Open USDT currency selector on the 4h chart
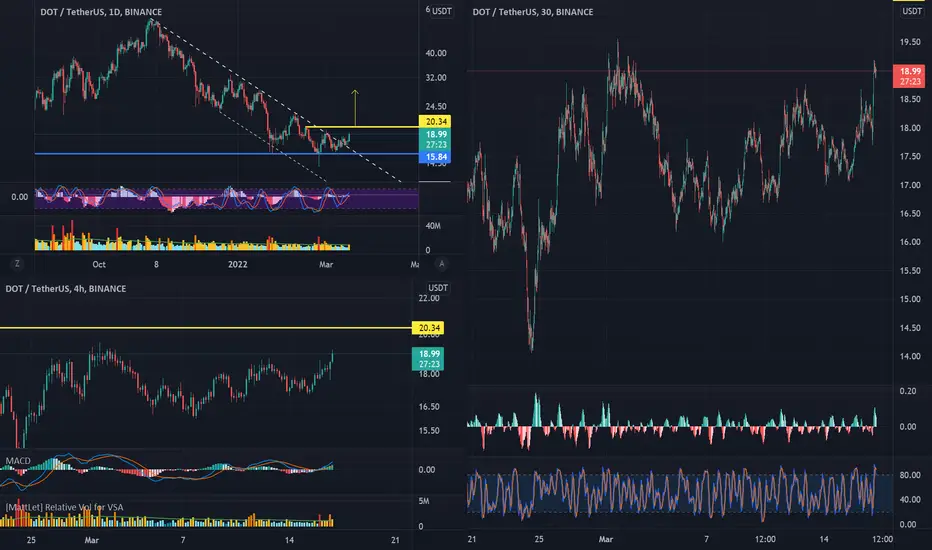The height and width of the screenshot is (550, 932). click(x=438, y=288)
